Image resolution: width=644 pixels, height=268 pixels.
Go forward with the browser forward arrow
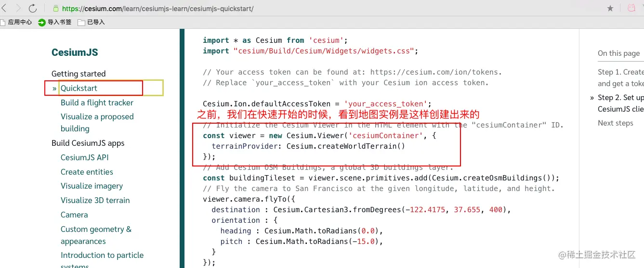tap(18, 8)
